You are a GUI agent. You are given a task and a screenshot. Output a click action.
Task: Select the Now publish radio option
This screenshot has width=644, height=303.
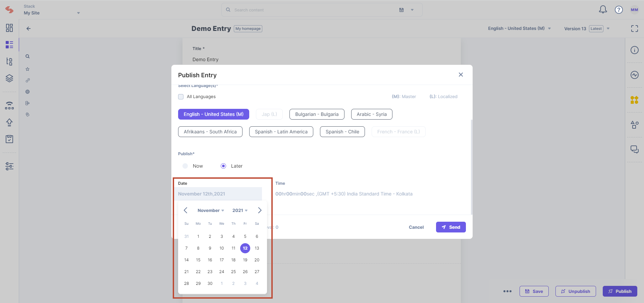point(185,166)
